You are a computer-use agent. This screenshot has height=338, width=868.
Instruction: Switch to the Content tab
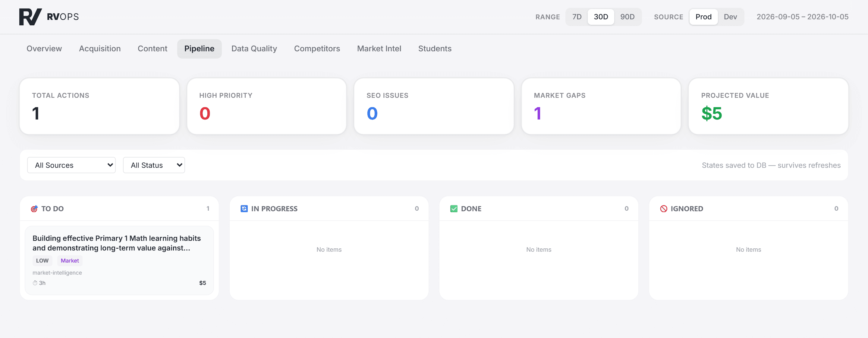pos(152,49)
